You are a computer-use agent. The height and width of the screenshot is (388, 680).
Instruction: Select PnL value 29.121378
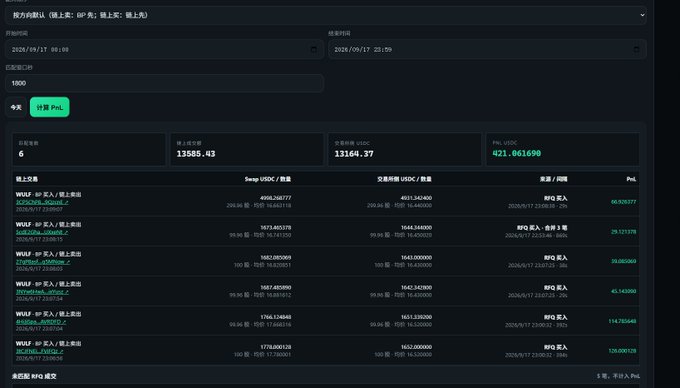point(623,232)
